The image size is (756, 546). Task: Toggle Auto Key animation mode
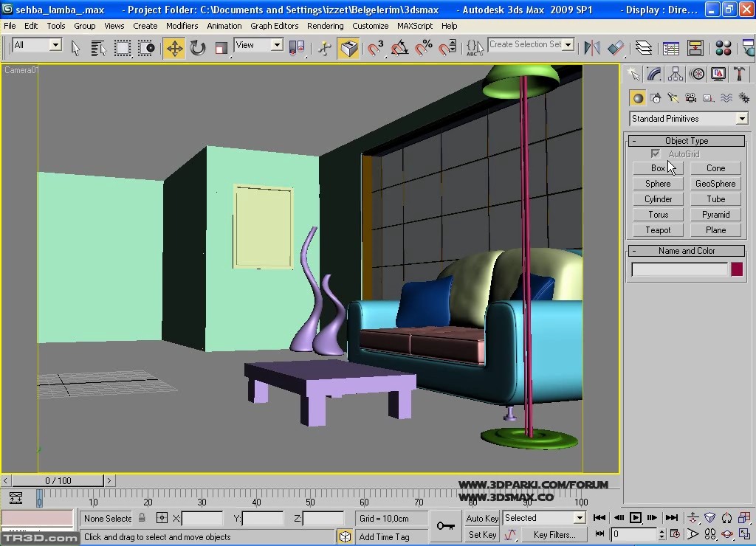[x=482, y=518]
